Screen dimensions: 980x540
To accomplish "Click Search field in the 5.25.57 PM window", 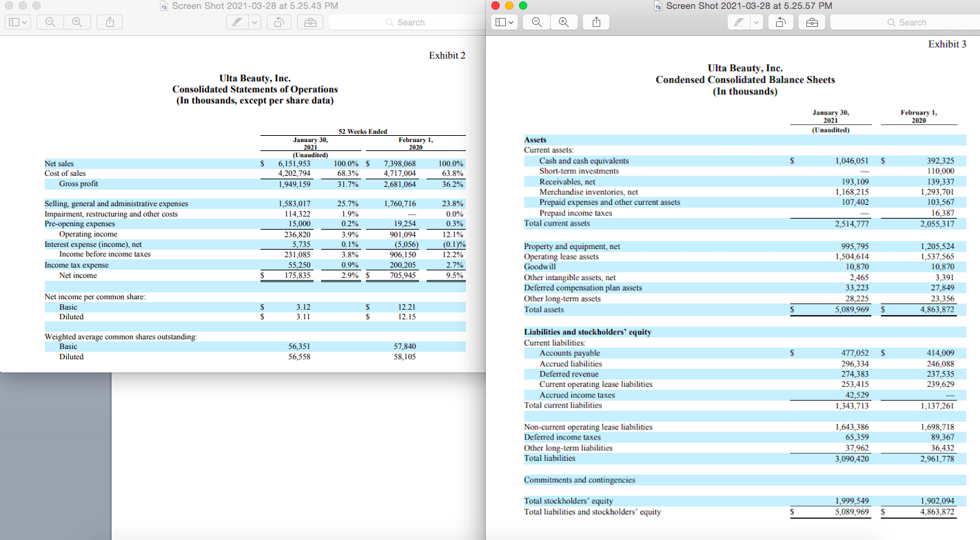I will click(904, 22).
